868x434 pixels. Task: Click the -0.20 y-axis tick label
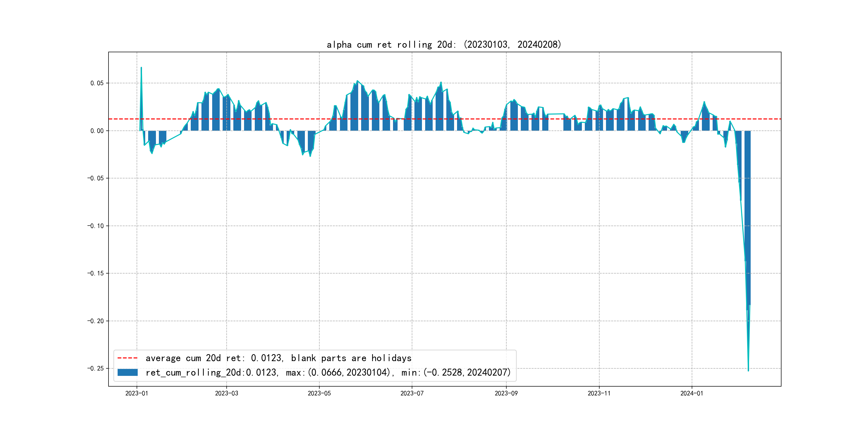pyautogui.click(x=95, y=321)
